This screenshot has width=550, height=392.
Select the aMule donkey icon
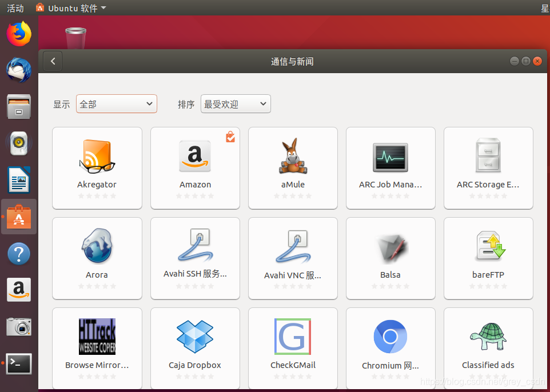coord(293,156)
